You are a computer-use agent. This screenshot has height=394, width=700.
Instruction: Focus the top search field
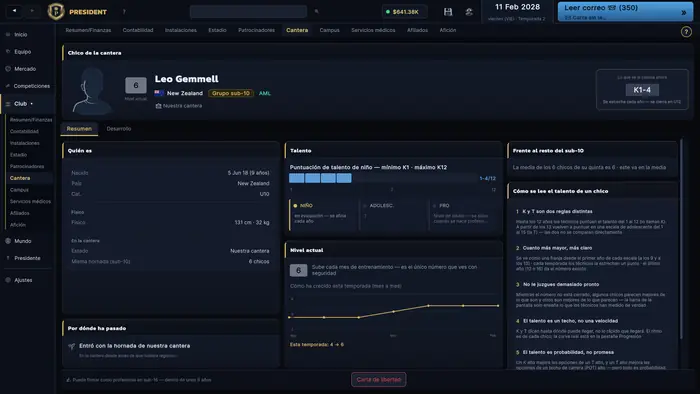[x=248, y=12]
